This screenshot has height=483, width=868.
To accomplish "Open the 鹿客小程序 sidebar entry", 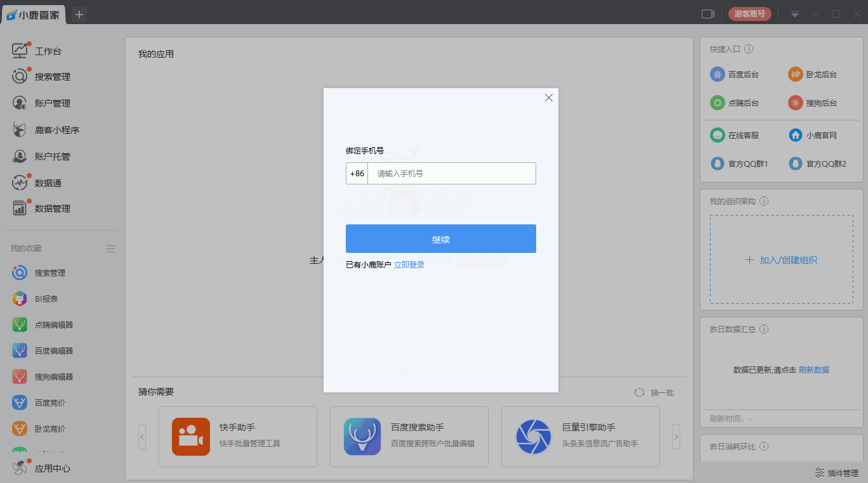I will click(46, 130).
